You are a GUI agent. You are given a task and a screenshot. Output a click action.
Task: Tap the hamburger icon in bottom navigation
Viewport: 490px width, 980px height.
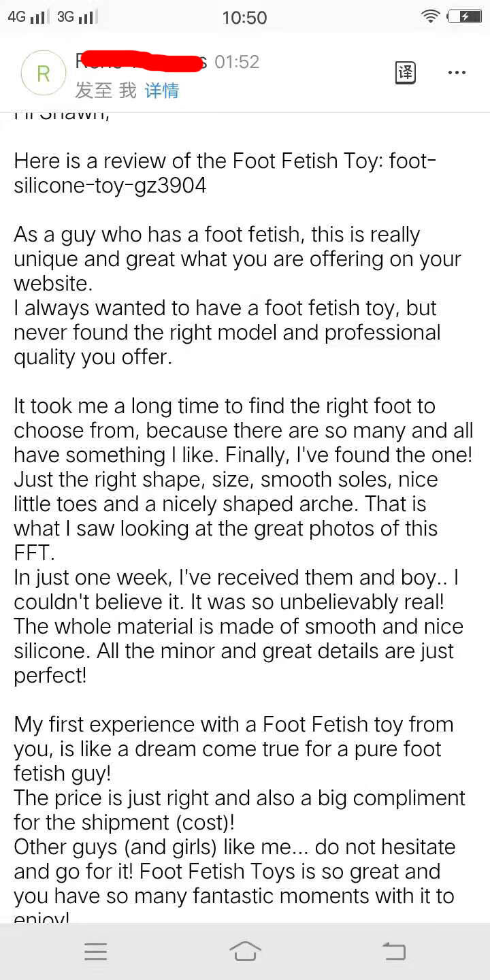click(96, 951)
